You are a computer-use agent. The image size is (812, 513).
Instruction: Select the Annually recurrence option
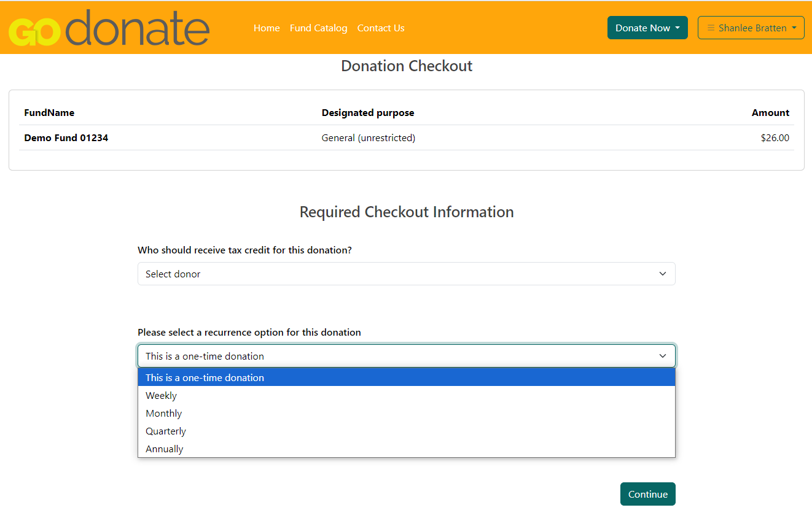coord(406,449)
